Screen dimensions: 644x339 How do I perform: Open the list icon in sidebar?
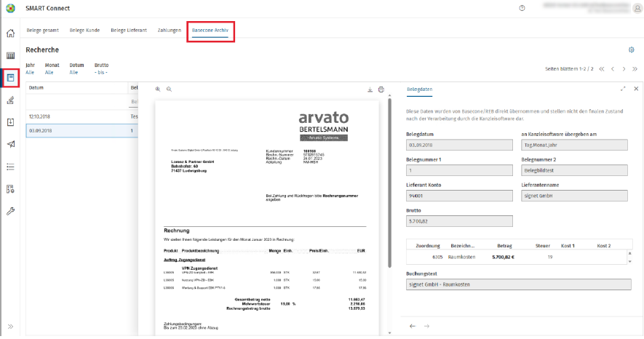tap(11, 166)
